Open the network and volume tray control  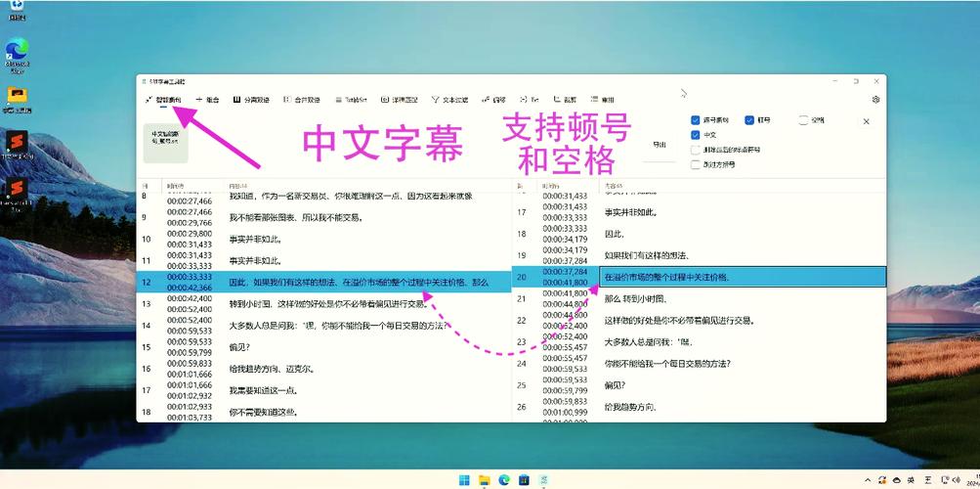pyautogui.click(x=950, y=479)
